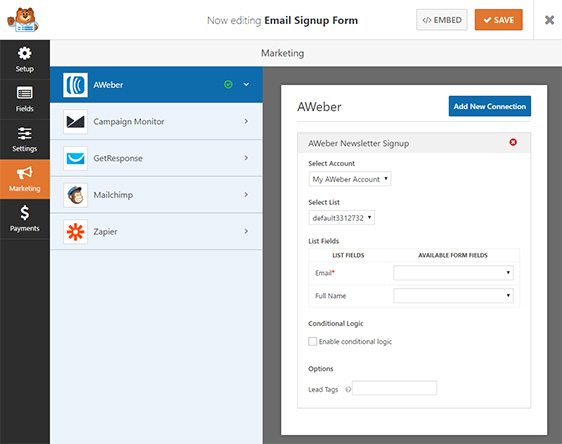Click the Embed button
Screen dimensions: 562x444
(442, 20)
